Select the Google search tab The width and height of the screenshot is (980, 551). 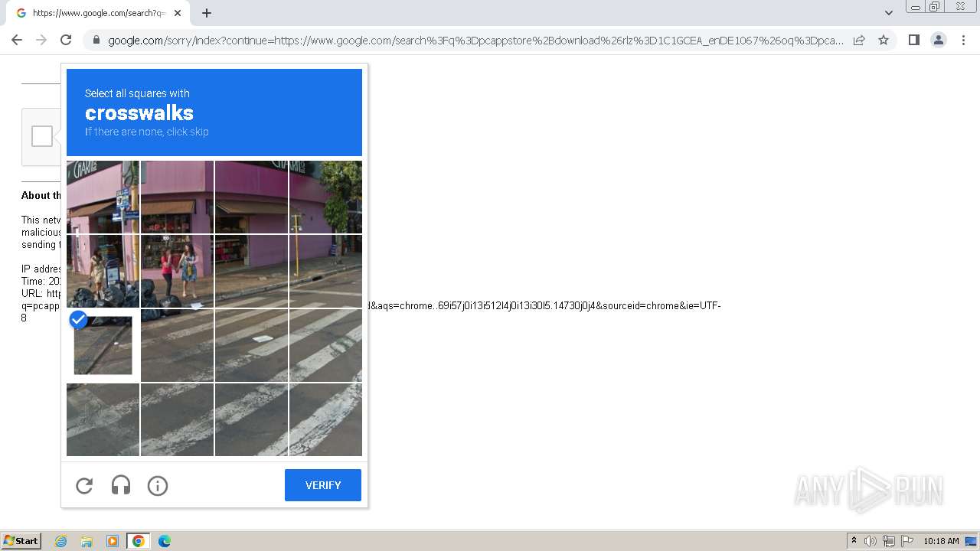click(97, 13)
